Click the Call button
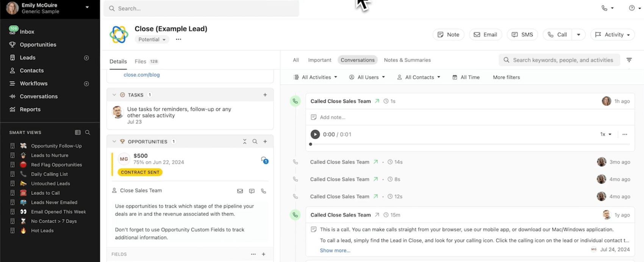Screen dimensions: 644x262 557,35
